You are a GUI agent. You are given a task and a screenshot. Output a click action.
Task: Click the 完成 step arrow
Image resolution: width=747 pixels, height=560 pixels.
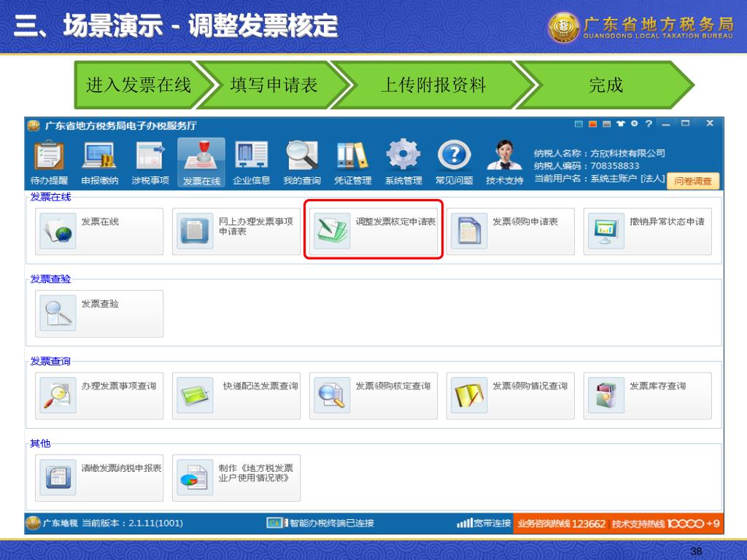(605, 85)
